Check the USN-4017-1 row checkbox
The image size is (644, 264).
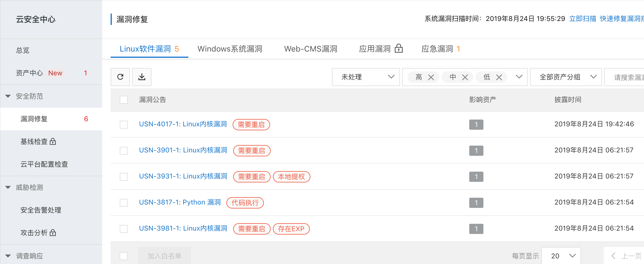click(x=123, y=125)
